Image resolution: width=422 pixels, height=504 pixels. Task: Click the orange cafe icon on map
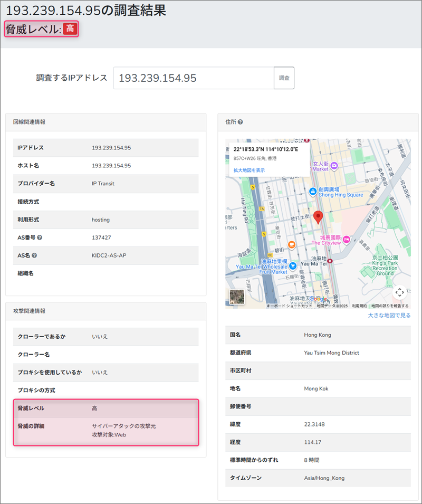[x=291, y=244]
